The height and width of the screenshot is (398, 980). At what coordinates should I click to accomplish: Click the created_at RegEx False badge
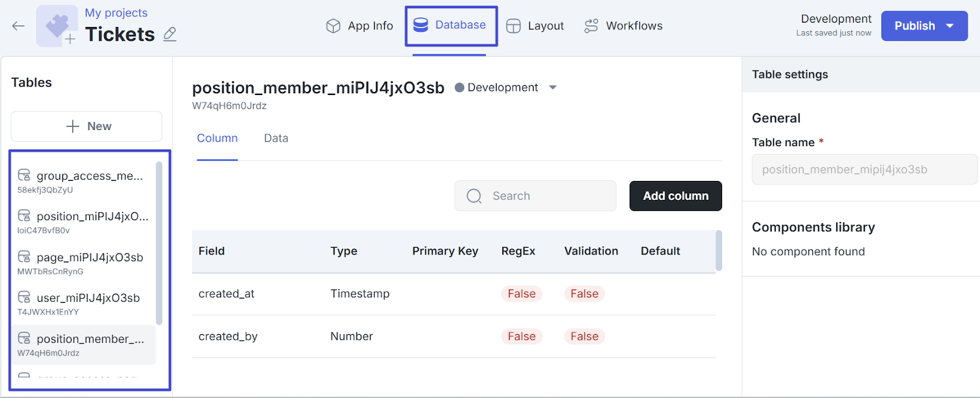point(521,294)
